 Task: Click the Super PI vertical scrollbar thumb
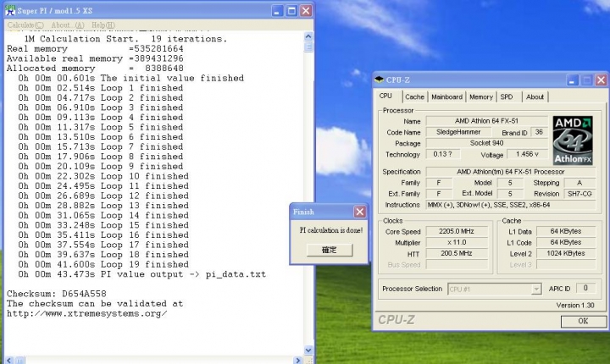[x=308, y=47]
